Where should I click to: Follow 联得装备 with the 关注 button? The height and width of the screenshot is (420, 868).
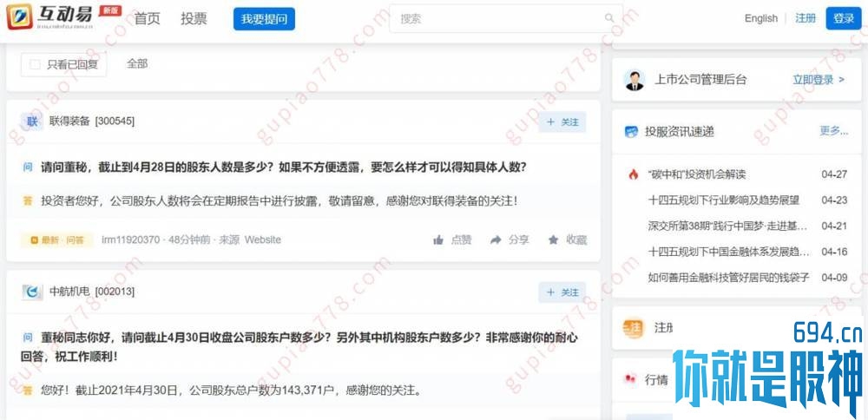[562, 121]
